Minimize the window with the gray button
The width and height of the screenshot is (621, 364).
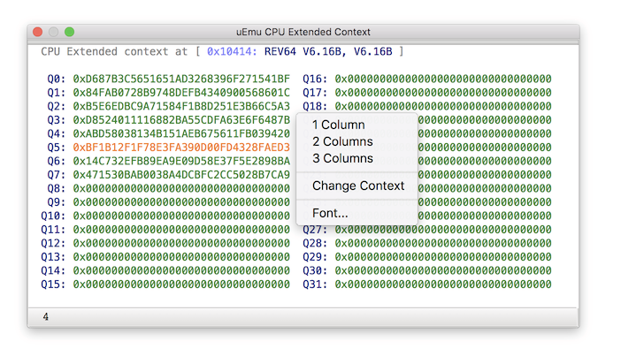(x=53, y=32)
